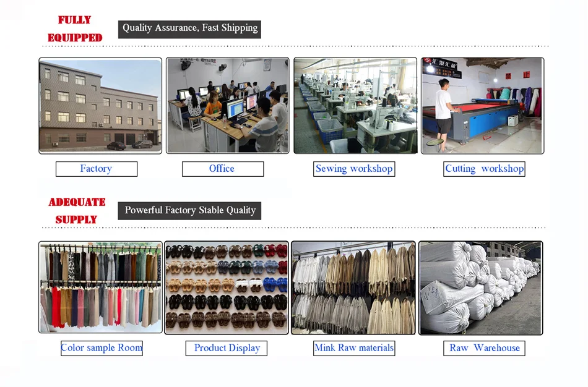Click the Color sample Room label
588x387 pixels.
tap(102, 348)
